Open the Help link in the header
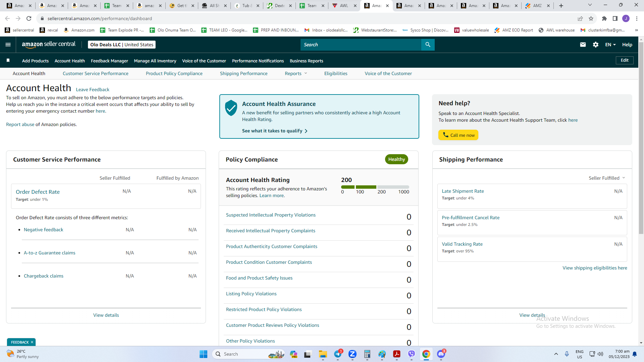This screenshot has height=362, width=644. (x=627, y=45)
